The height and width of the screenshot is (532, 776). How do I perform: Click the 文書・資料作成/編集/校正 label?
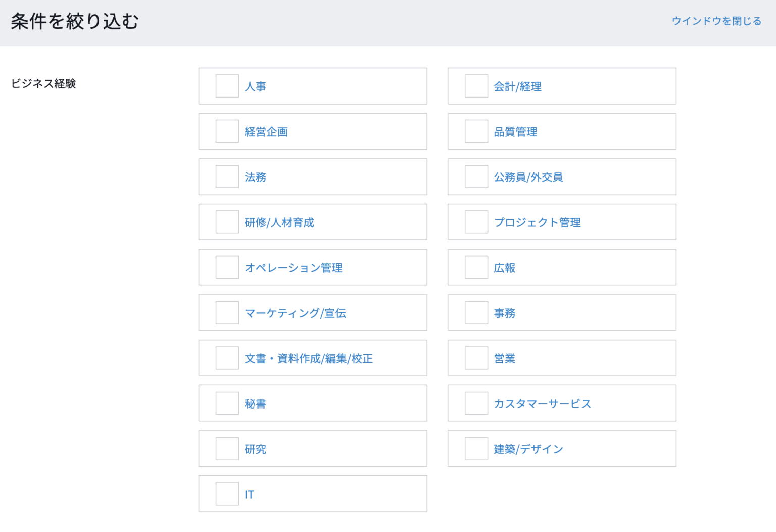[308, 359]
